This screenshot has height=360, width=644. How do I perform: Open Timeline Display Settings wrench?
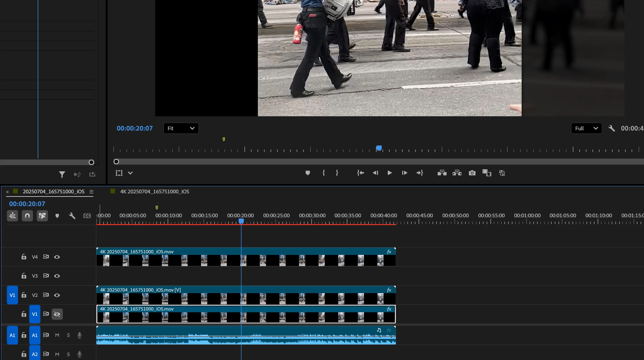click(72, 216)
